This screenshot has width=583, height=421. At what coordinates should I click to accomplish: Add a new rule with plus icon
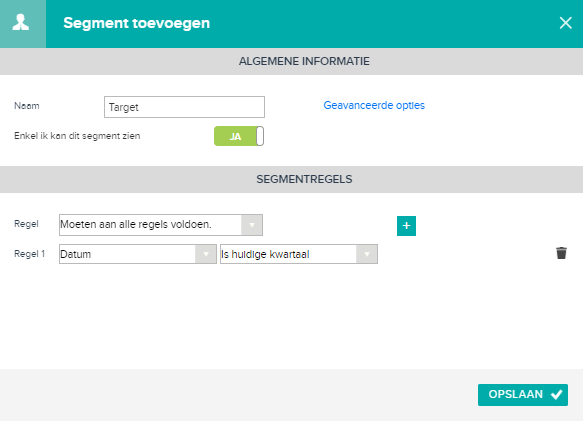pyautogui.click(x=406, y=226)
